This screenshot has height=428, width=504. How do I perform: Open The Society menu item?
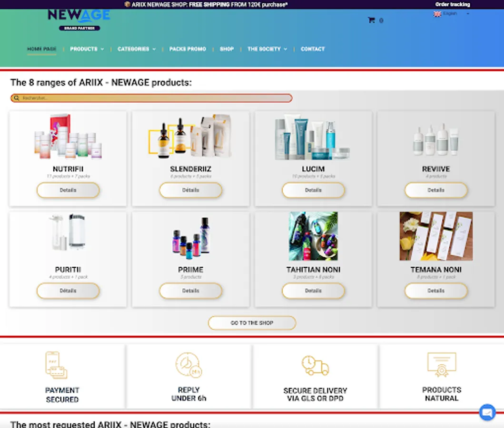pos(264,49)
